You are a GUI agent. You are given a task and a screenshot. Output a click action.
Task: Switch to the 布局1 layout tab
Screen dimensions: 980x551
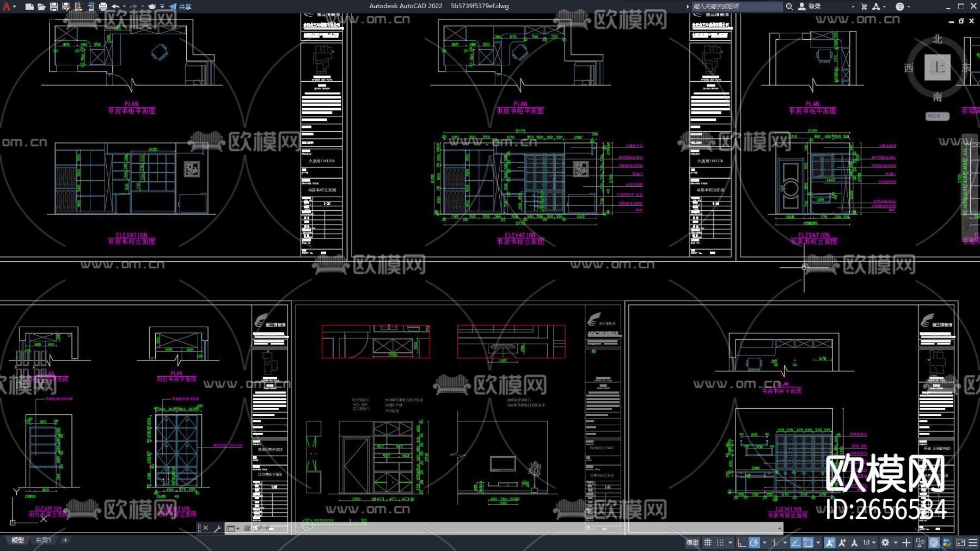point(43,541)
